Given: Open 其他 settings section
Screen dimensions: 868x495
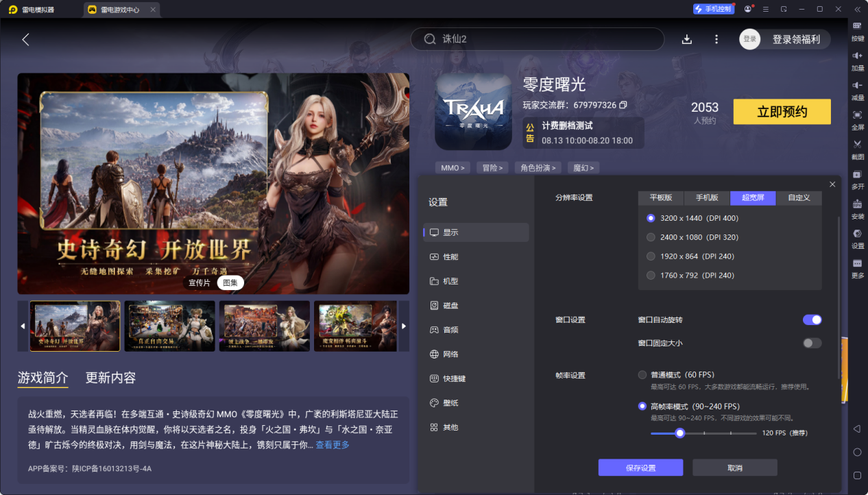Looking at the screenshot, I should 476,427.
